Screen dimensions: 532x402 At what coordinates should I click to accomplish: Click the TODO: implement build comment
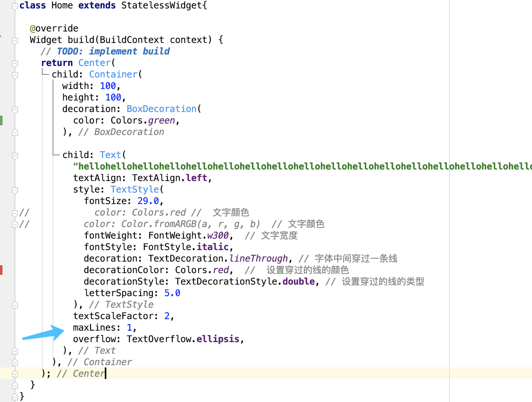point(105,51)
